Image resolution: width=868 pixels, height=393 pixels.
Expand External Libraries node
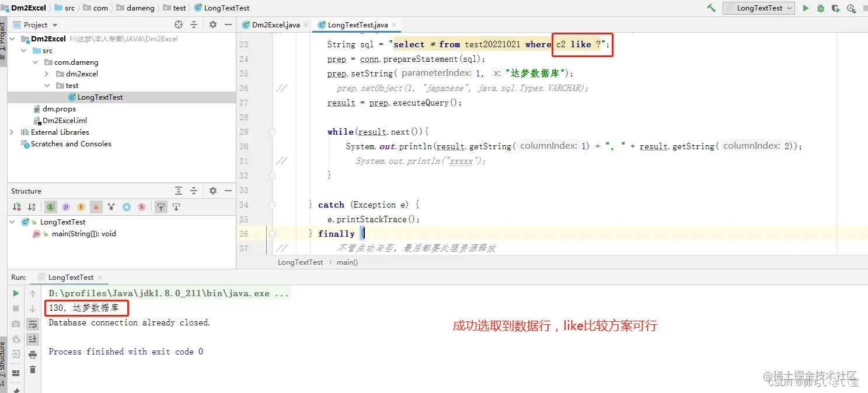pyautogui.click(x=12, y=132)
